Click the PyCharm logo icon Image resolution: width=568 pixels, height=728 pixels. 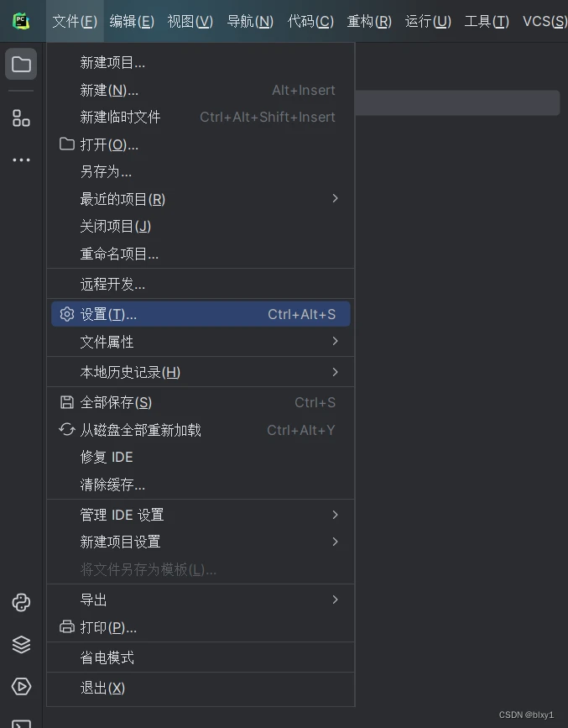pos(21,21)
